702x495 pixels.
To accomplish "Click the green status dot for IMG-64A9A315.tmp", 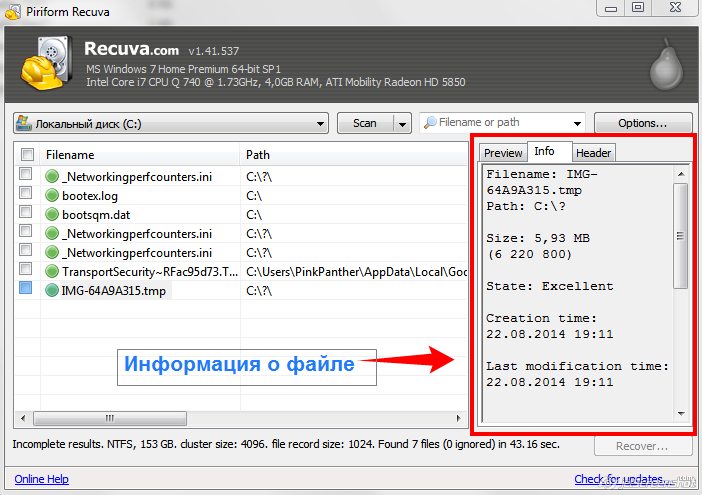I will point(52,290).
